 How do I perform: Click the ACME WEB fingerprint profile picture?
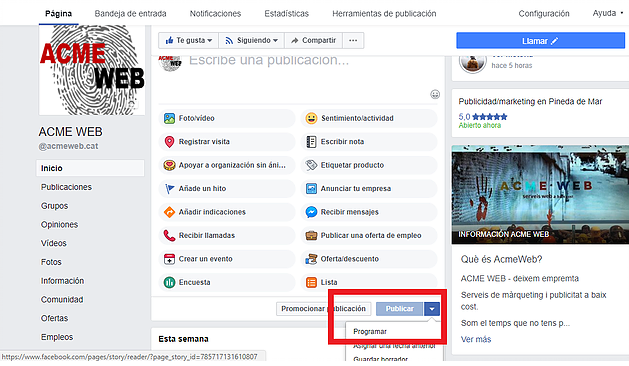92,70
